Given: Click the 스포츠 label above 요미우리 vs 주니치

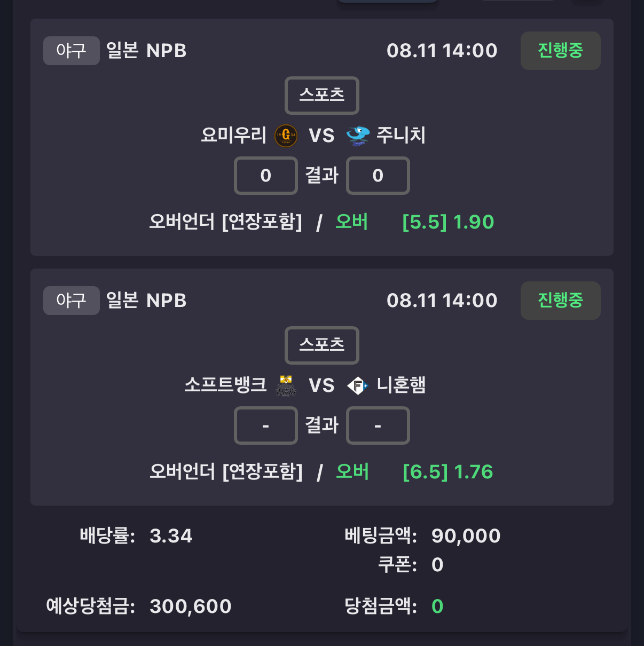Looking at the screenshot, I should [322, 96].
